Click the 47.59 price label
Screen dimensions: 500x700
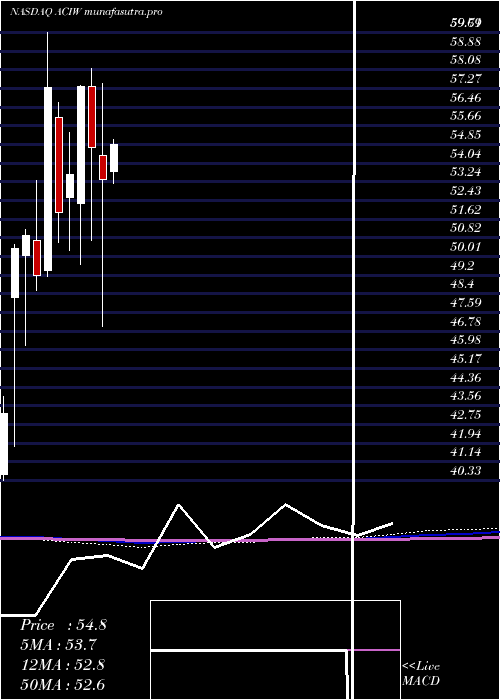click(466, 303)
